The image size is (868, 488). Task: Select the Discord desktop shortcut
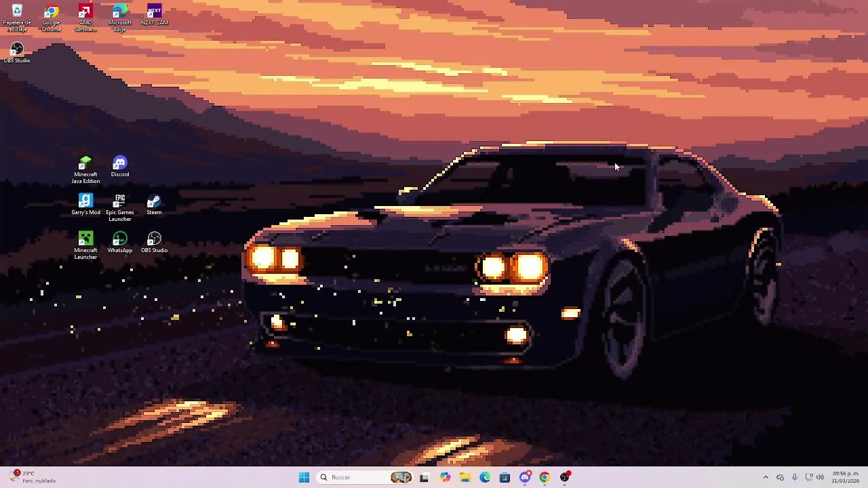(120, 167)
